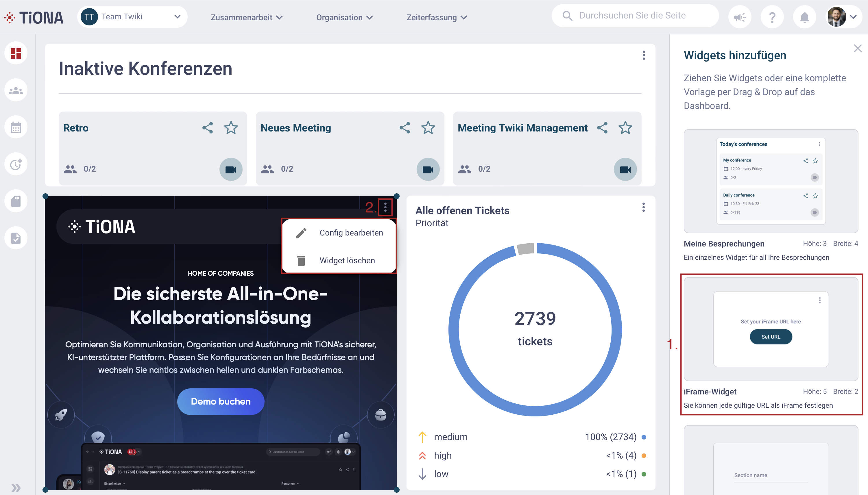Viewport: 868px width, 495px height.
Task: Open the time tracking clock-plus icon
Action: point(16,164)
